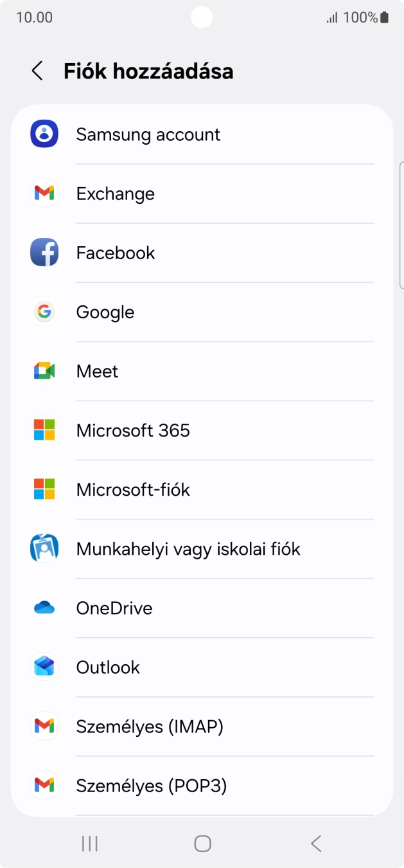Tap the Munkahelyi vagy iskolai fiók icon

coord(44,548)
